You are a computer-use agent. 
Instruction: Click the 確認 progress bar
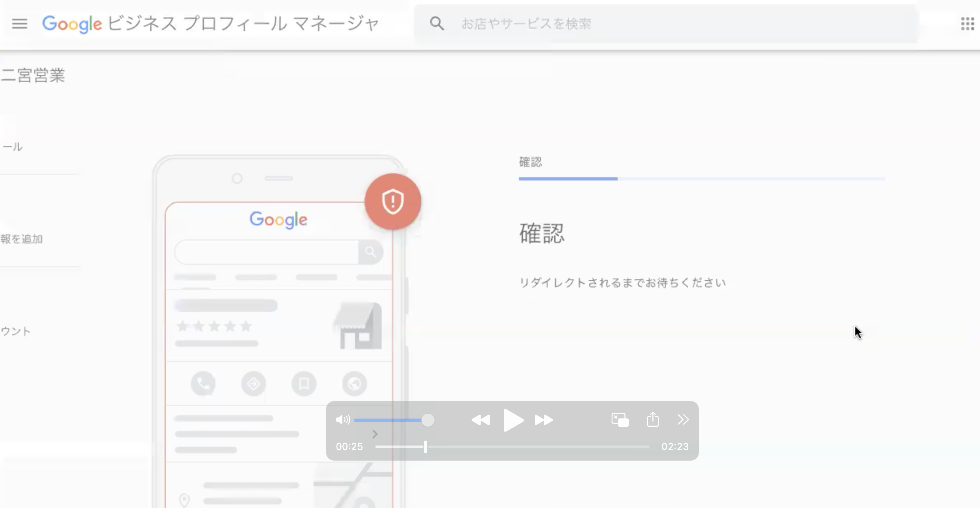click(702, 179)
